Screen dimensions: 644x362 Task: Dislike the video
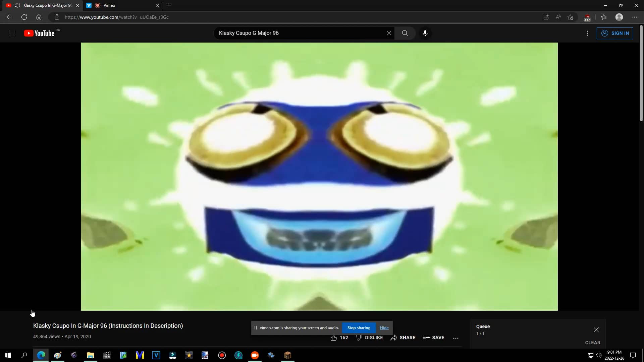(369, 338)
